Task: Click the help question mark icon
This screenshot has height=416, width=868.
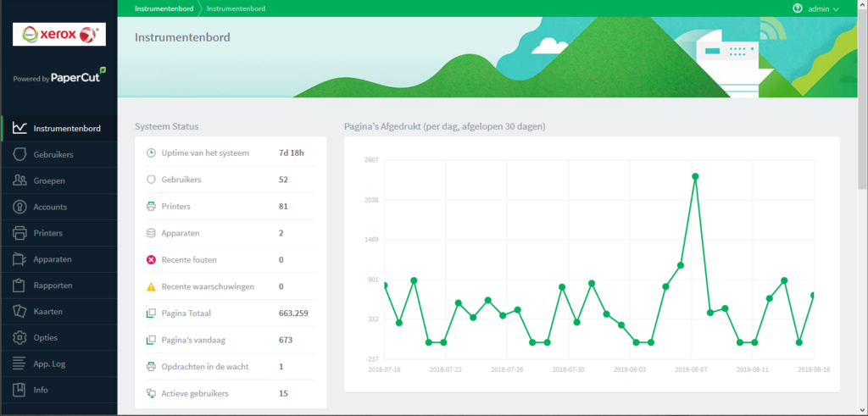Action: [798, 8]
